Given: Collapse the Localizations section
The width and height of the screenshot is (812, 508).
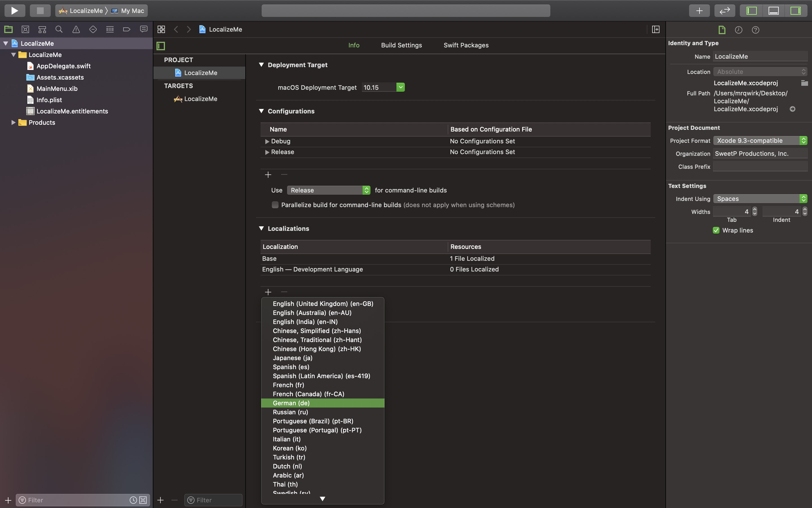Looking at the screenshot, I should click(x=261, y=229).
